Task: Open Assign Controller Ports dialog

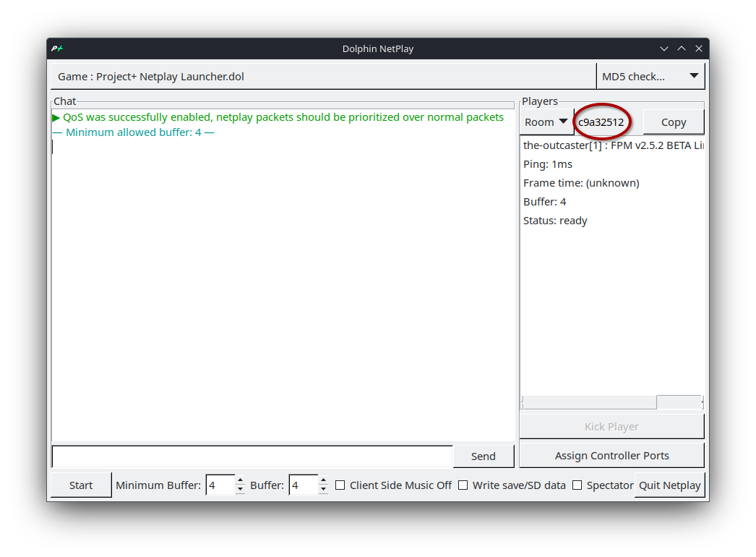Action: point(611,456)
